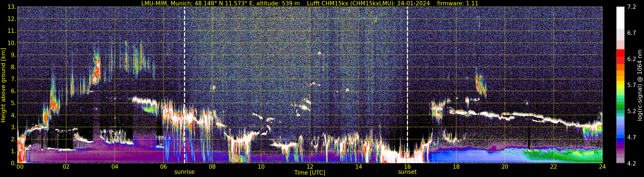Click the colorbar value 6.7
The width and height of the screenshot is (644, 177).
coord(632,33)
